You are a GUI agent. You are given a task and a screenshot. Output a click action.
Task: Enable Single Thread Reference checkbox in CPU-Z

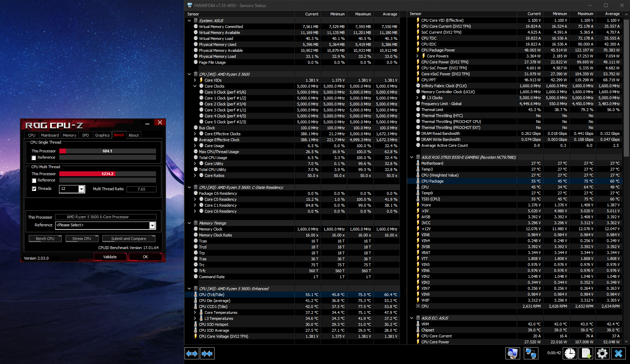pyautogui.click(x=34, y=158)
